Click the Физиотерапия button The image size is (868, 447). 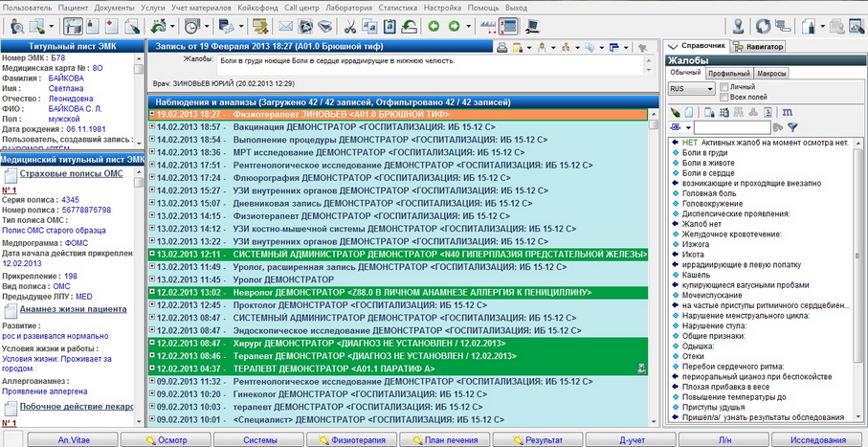tap(352, 440)
